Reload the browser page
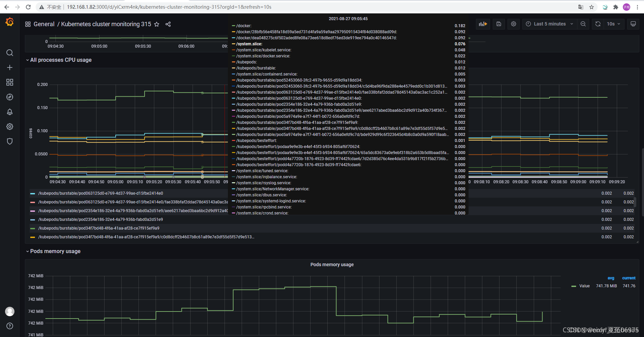This screenshot has height=337, width=644. click(28, 7)
